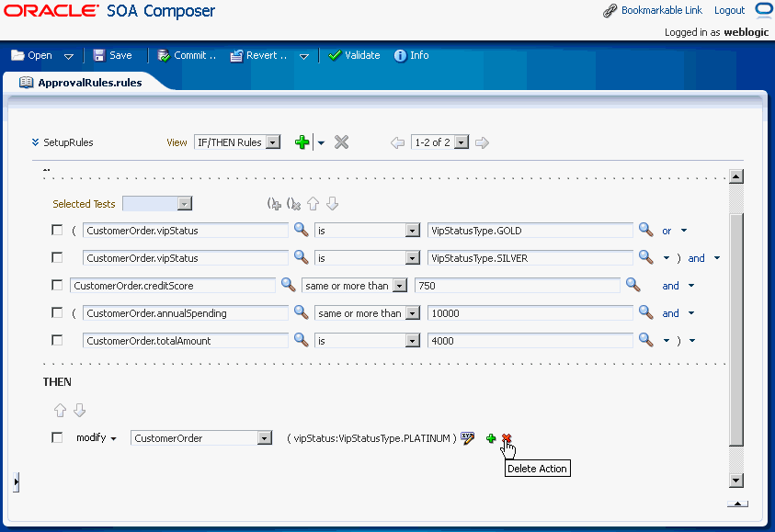This screenshot has width=775, height=532.
Task: Click the CustomerOrder.creditScore input field
Action: [x=173, y=286]
